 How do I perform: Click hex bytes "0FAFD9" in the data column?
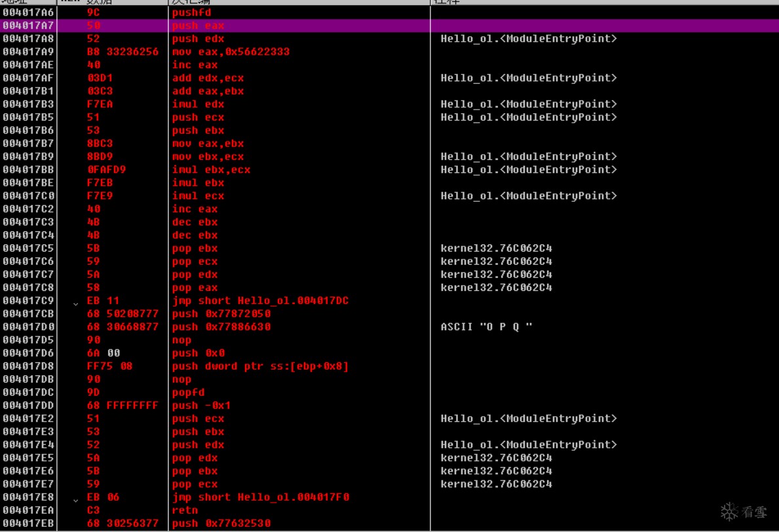pyautogui.click(x=106, y=170)
